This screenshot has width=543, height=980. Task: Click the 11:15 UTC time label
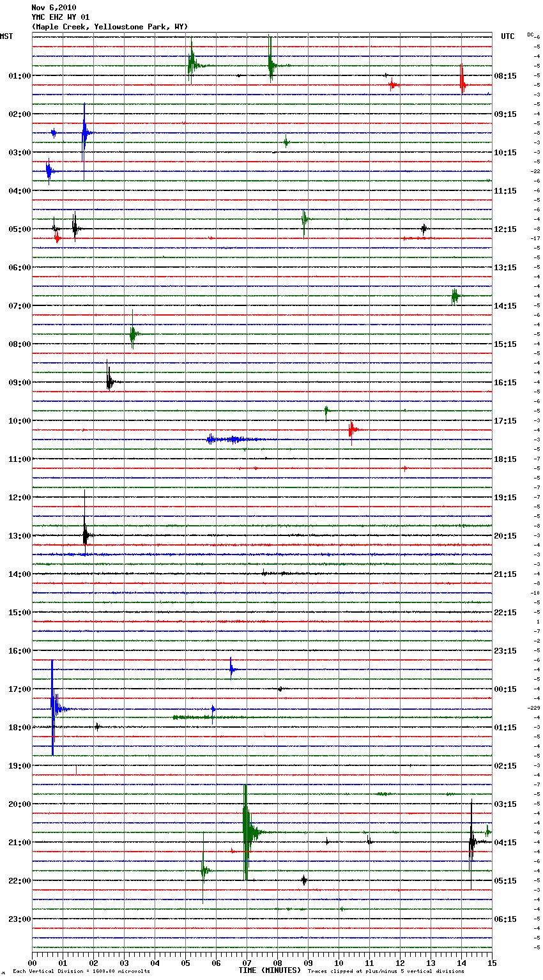tap(505, 191)
